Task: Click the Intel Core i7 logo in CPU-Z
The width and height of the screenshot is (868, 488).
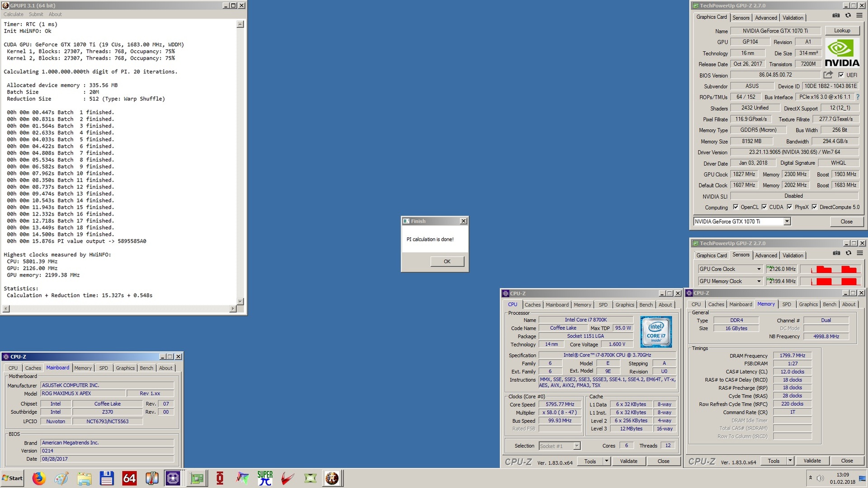Action: coord(656,332)
